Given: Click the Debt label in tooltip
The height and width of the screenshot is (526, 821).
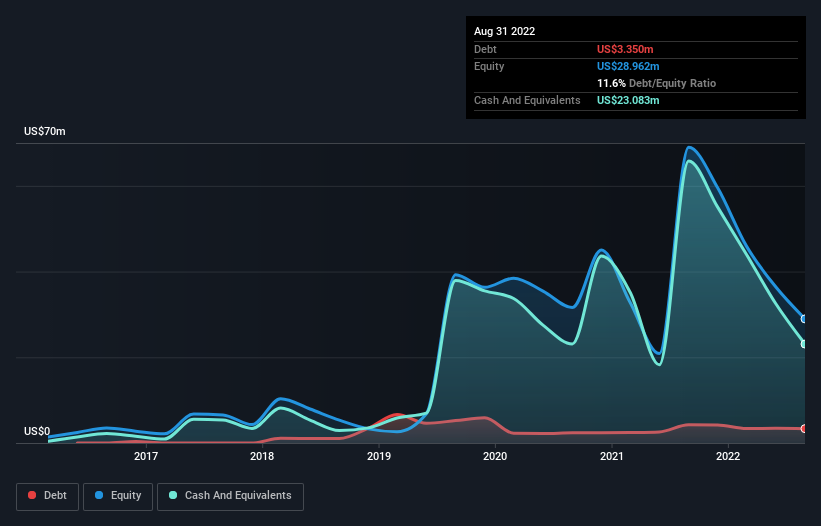Looking at the screenshot, I should coord(485,49).
